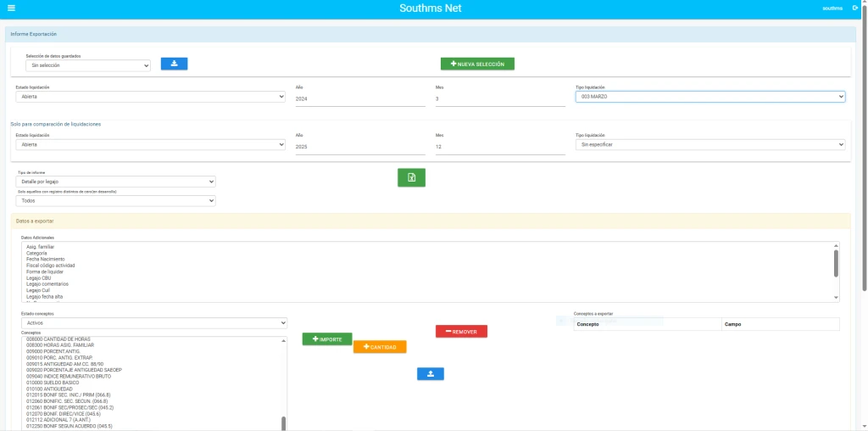Open the Selección de datos guardados dropdown
This screenshot has width=868, height=431.
pyautogui.click(x=88, y=65)
